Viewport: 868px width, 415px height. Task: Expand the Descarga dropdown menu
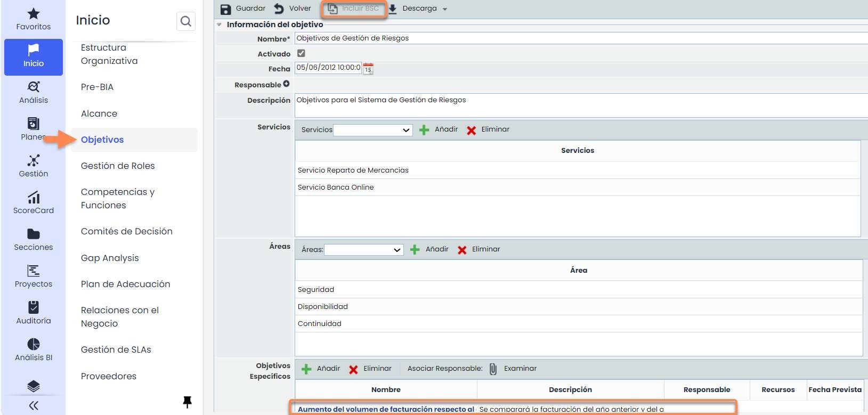click(445, 9)
